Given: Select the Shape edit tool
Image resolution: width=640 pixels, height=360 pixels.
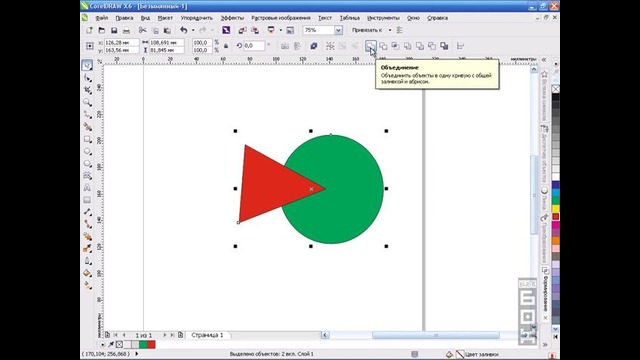Looking at the screenshot, I should tap(87, 78).
